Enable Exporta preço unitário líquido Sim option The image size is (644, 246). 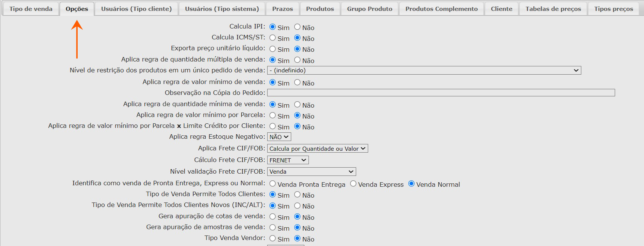[x=272, y=49]
